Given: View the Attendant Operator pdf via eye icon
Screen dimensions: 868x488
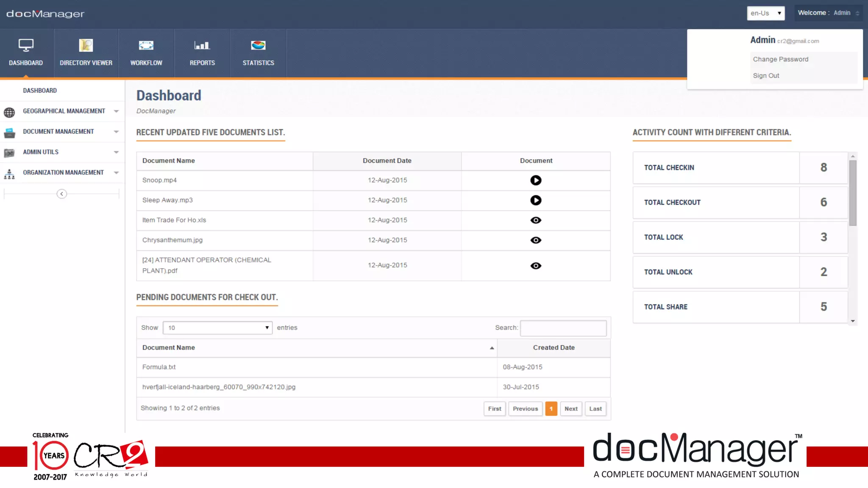Looking at the screenshot, I should tap(536, 266).
